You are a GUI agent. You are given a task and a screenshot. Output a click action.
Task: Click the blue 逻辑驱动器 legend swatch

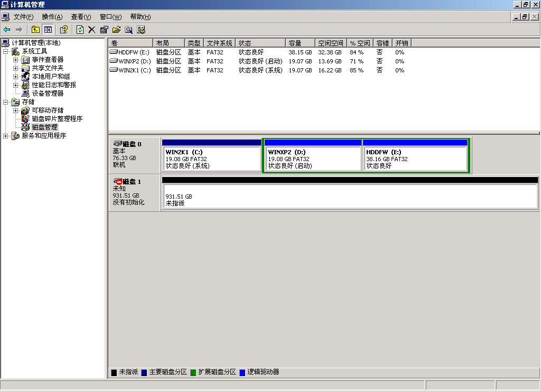point(242,372)
